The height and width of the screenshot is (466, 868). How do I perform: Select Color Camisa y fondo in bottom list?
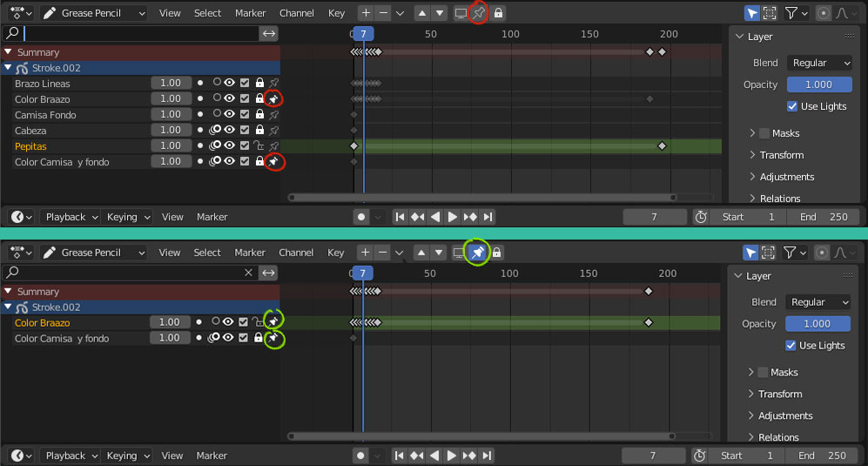[x=62, y=338]
